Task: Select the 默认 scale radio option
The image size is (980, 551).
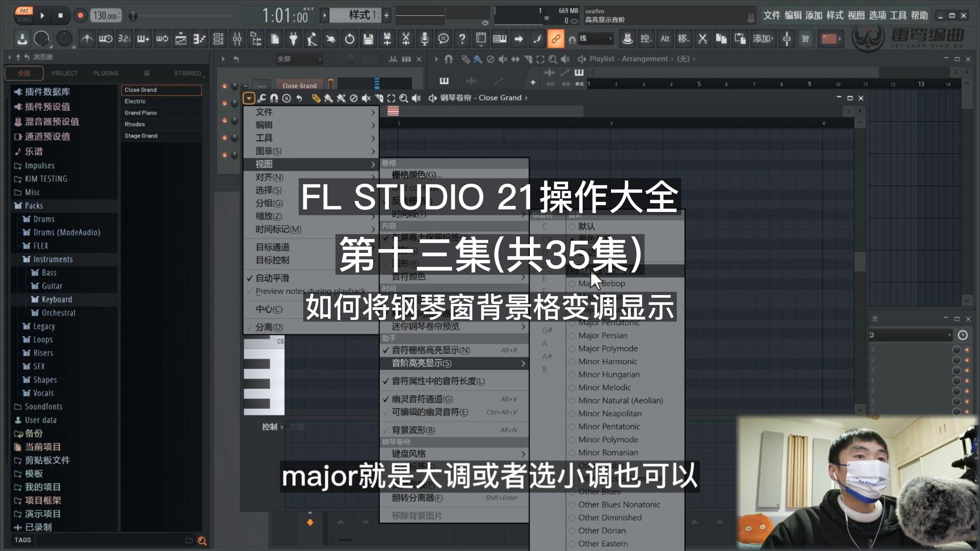Action: pyautogui.click(x=625, y=227)
